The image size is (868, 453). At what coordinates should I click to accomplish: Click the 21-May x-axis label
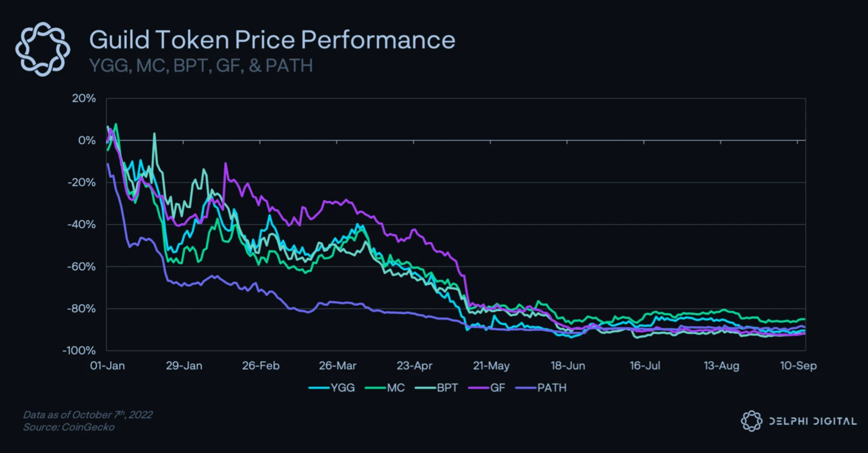(x=491, y=366)
